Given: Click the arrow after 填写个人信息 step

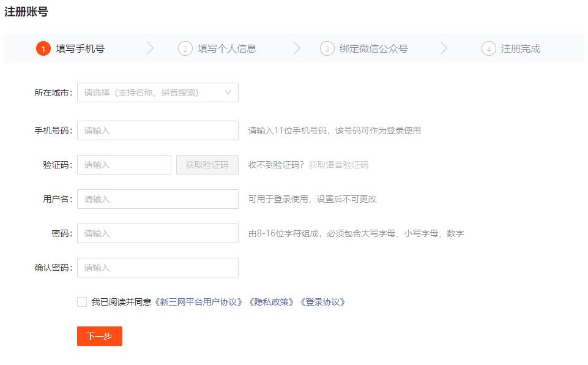Looking at the screenshot, I should pyautogui.click(x=297, y=48).
